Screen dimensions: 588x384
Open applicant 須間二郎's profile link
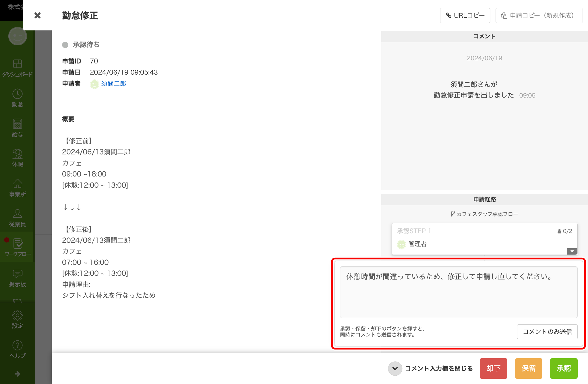pos(113,84)
